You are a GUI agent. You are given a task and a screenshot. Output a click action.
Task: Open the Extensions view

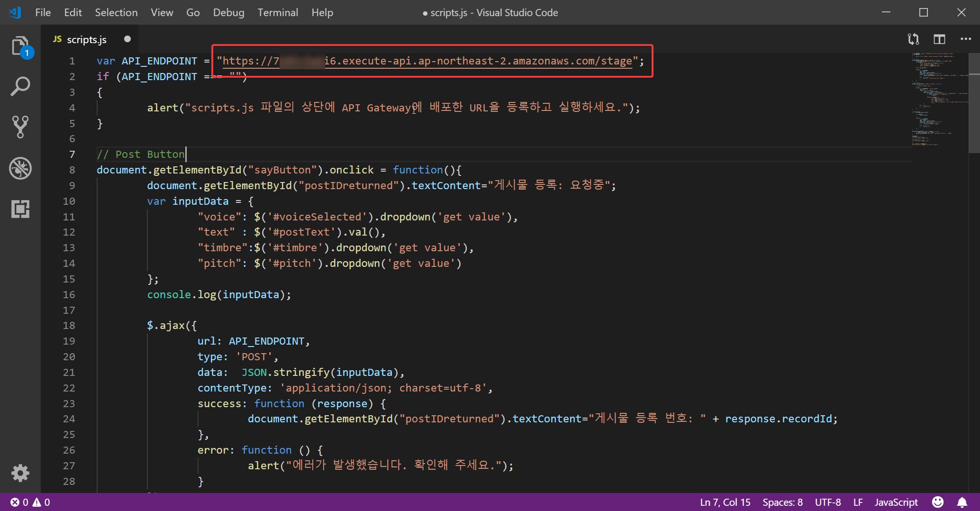(20, 209)
